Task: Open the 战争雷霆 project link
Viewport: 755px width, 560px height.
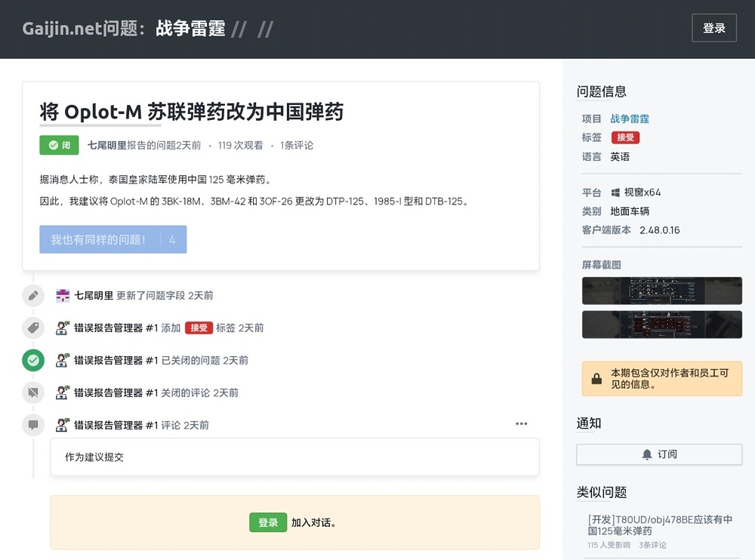Action: coord(630,118)
